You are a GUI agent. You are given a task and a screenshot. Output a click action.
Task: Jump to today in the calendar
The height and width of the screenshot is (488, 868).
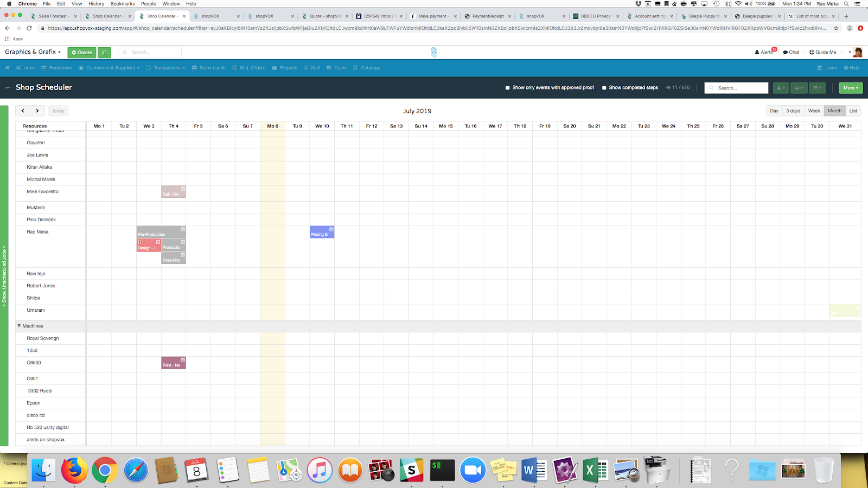59,111
